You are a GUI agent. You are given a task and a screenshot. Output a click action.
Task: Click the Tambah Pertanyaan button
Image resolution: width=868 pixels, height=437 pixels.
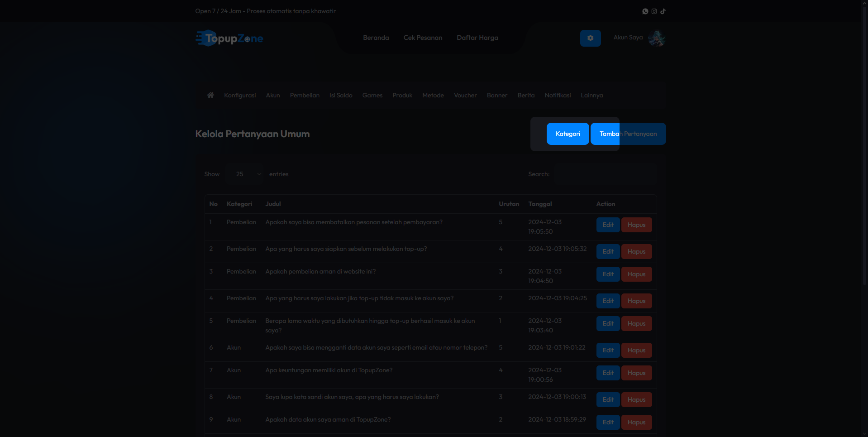[x=628, y=134]
